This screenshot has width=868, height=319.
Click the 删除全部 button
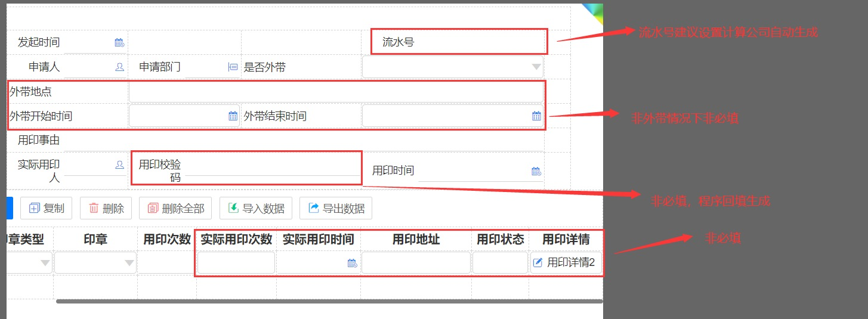click(x=175, y=208)
